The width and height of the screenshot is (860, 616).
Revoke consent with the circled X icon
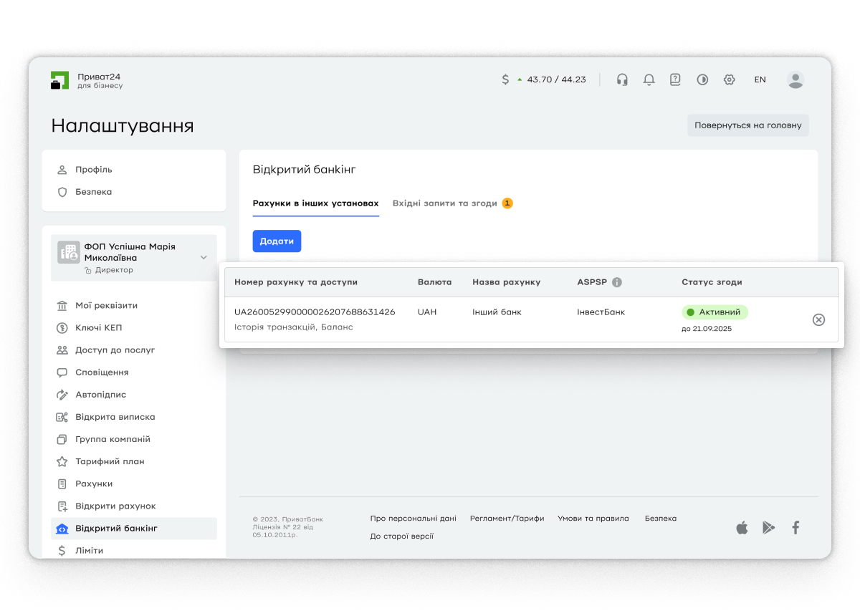coord(818,319)
